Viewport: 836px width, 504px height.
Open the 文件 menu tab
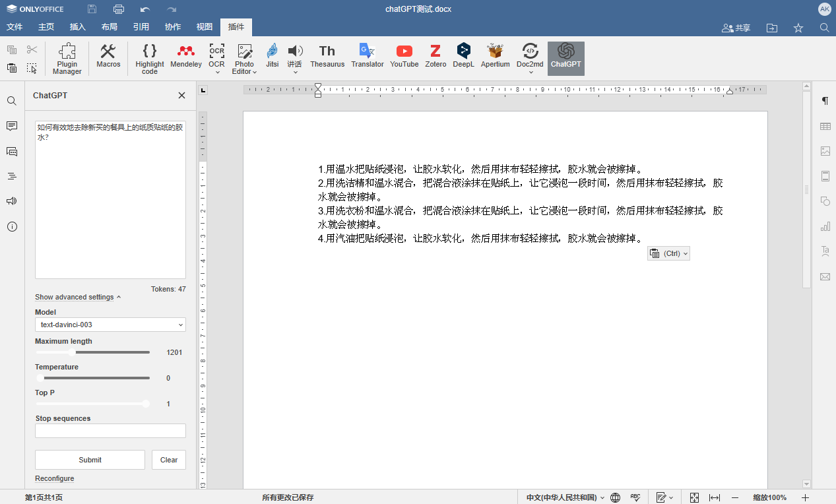pos(15,27)
